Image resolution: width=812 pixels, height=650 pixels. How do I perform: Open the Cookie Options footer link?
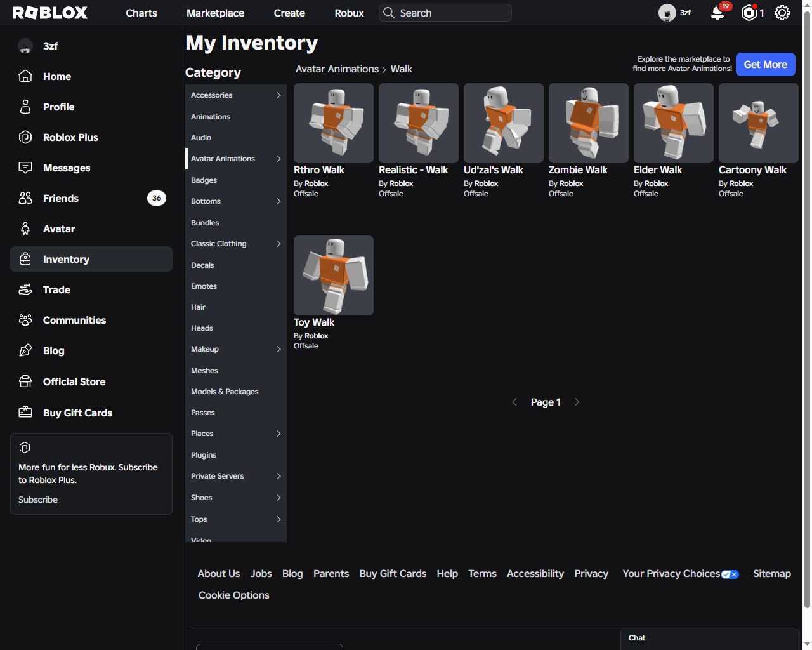pos(234,595)
